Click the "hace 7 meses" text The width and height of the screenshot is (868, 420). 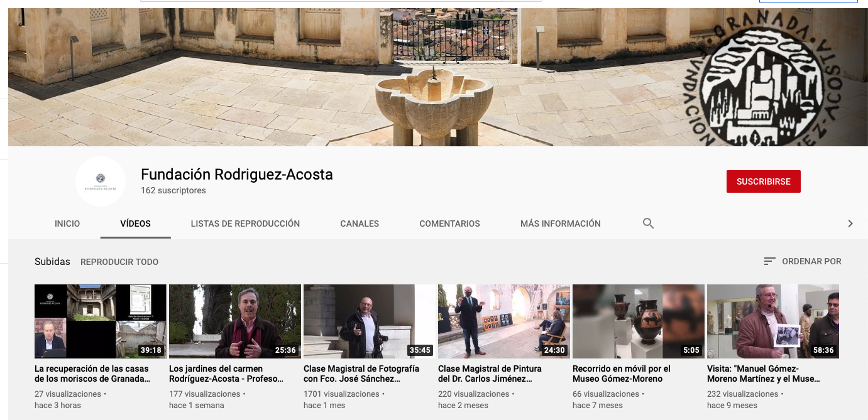(x=598, y=406)
